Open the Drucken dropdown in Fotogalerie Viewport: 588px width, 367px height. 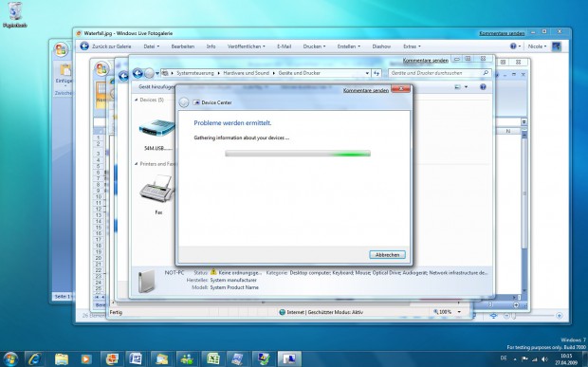314,46
